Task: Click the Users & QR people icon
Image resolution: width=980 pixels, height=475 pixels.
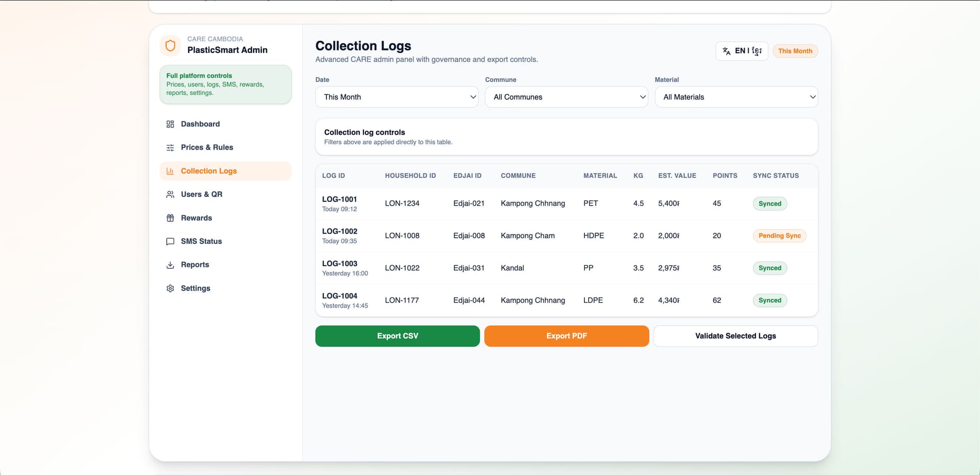Action: (170, 194)
